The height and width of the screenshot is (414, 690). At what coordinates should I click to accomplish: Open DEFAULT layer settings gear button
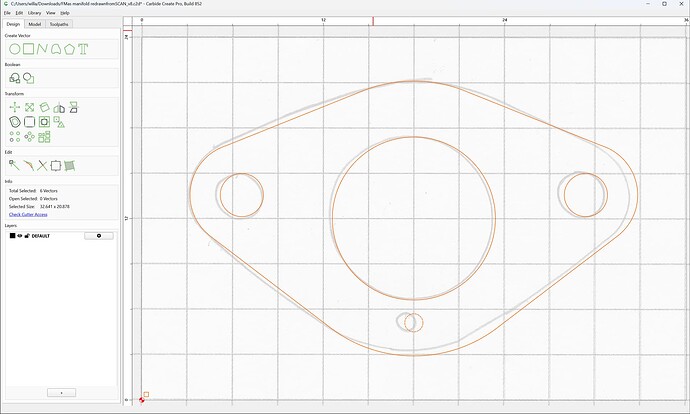tap(99, 236)
